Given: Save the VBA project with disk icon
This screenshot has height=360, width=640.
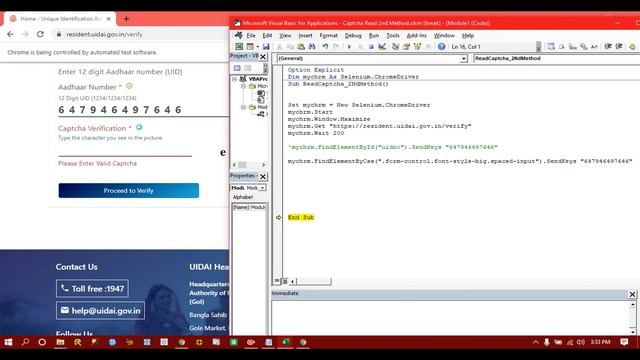Looking at the screenshot, I should pos(266,47).
